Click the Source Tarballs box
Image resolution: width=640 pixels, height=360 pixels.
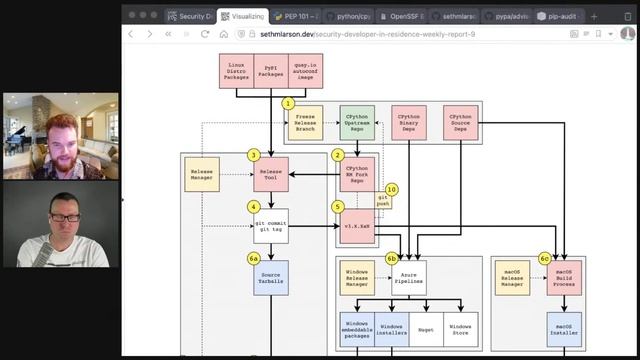coord(271,278)
